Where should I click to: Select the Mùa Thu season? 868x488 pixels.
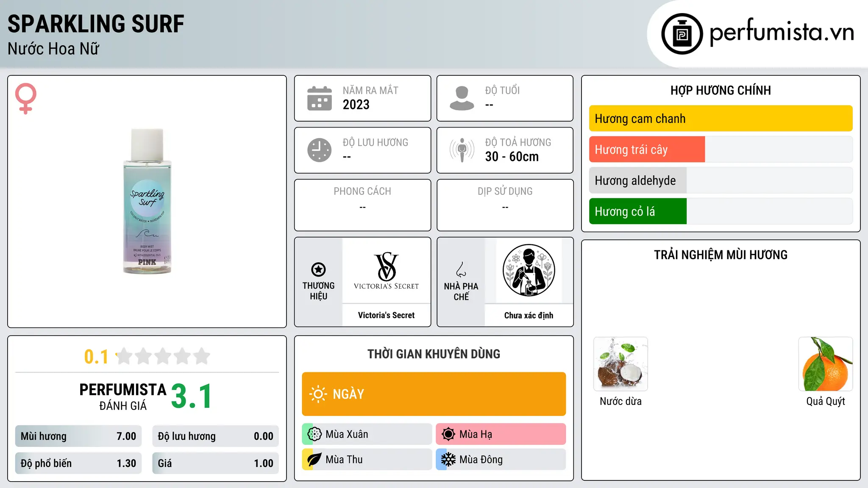(x=367, y=460)
